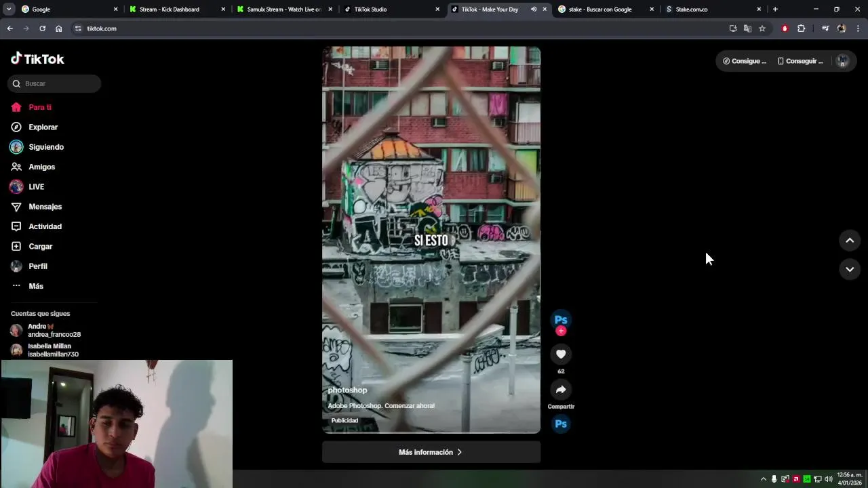Switch to the Google tab
The height and width of the screenshot is (488, 868).
pyautogui.click(x=68, y=9)
